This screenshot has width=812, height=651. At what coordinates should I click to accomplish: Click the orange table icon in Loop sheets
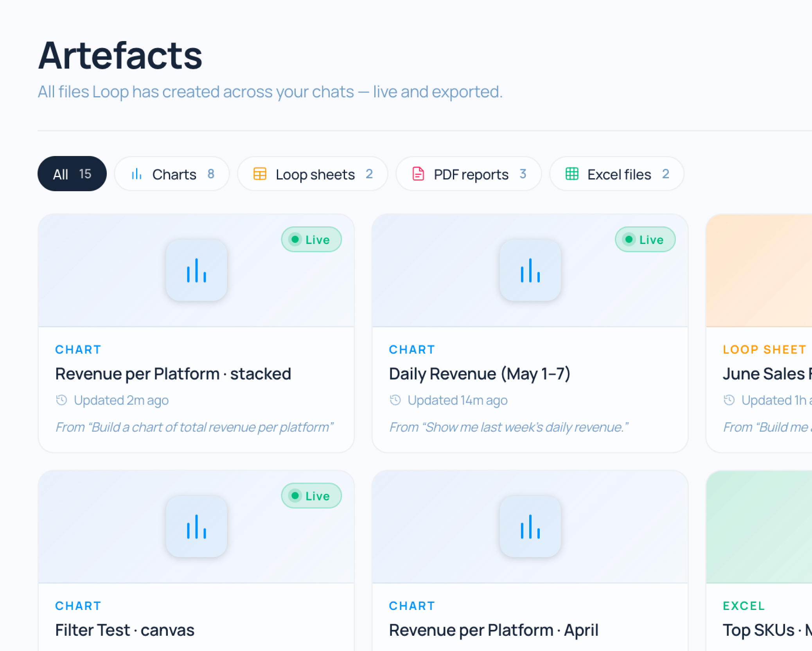click(260, 174)
